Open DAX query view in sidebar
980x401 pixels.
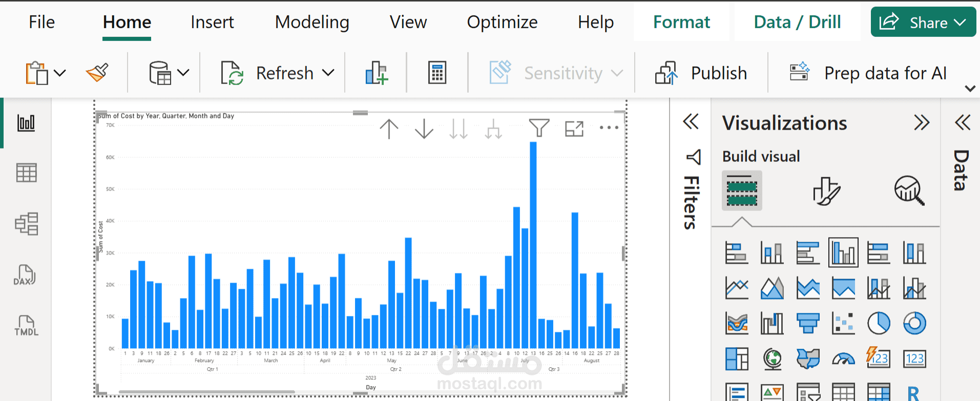click(25, 275)
